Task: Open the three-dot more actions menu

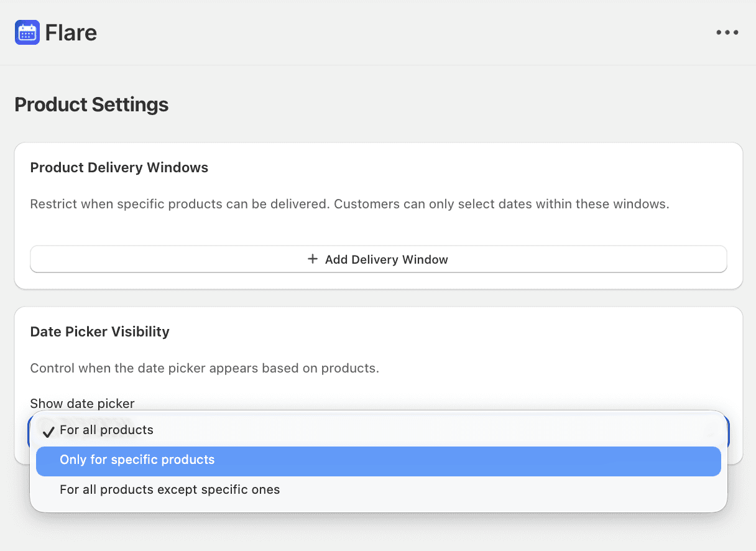Action: (727, 32)
